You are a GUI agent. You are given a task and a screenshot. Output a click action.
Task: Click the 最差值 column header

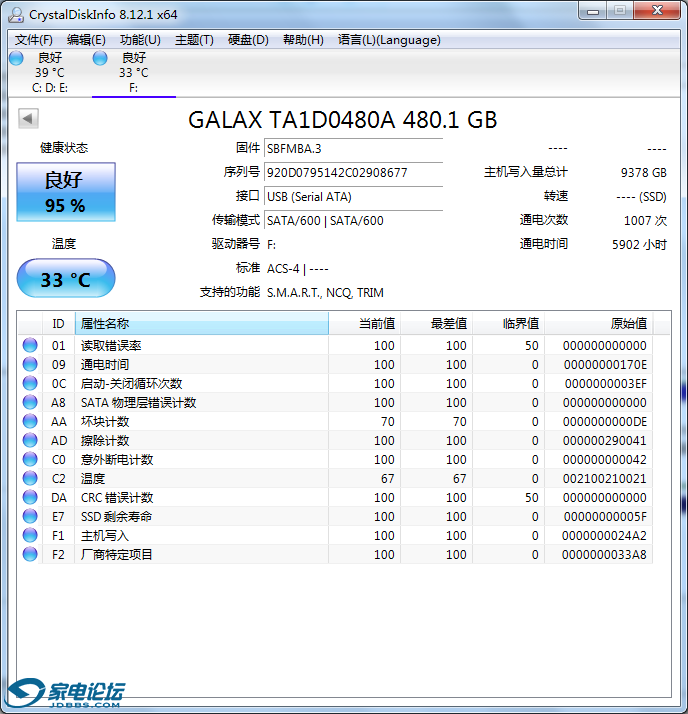tap(437, 323)
